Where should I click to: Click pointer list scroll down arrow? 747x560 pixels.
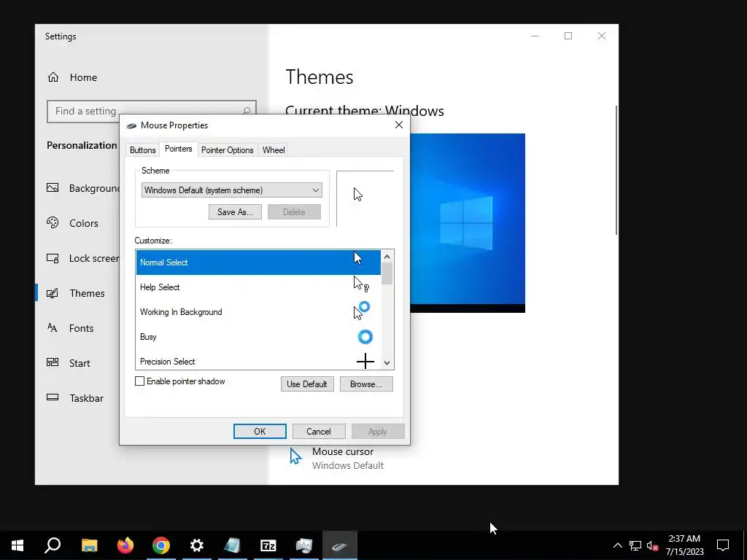tap(387, 363)
